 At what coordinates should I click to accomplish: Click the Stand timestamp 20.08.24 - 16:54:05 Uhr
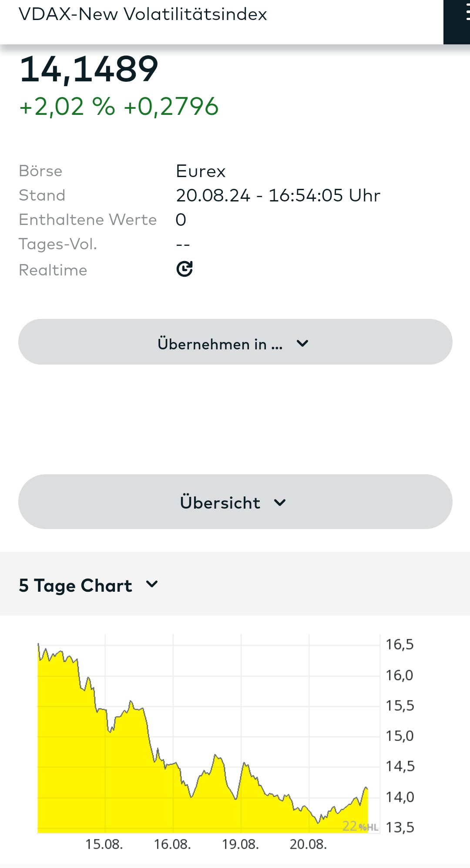278,195
